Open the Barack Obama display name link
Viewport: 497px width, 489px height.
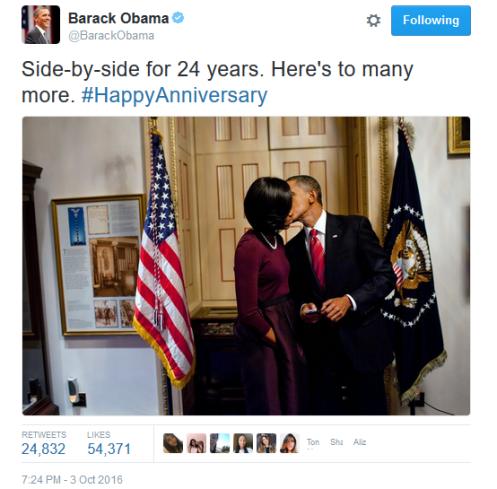point(119,18)
